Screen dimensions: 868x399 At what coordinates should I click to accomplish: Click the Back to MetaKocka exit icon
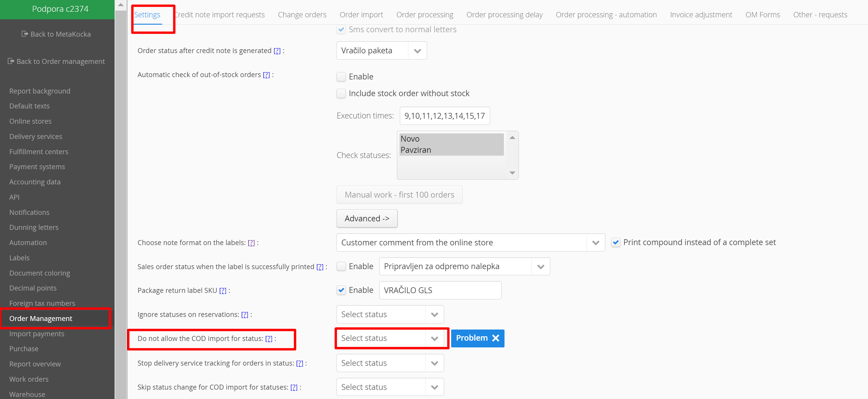pyautogui.click(x=25, y=34)
